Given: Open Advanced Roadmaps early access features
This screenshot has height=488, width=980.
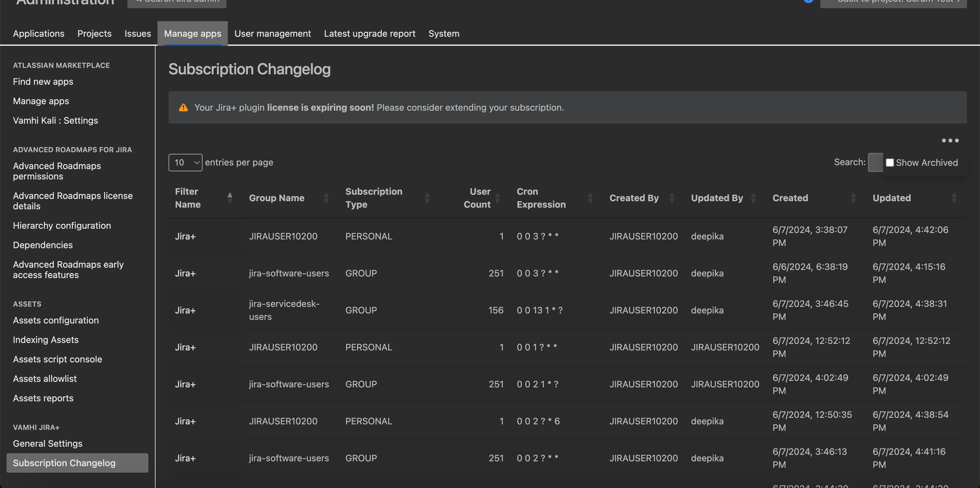Looking at the screenshot, I should (x=68, y=270).
